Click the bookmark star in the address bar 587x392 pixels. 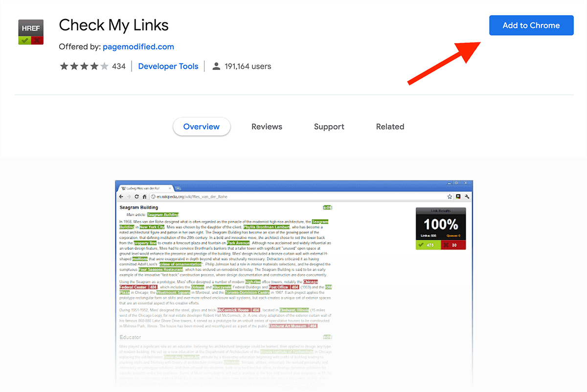(x=450, y=196)
